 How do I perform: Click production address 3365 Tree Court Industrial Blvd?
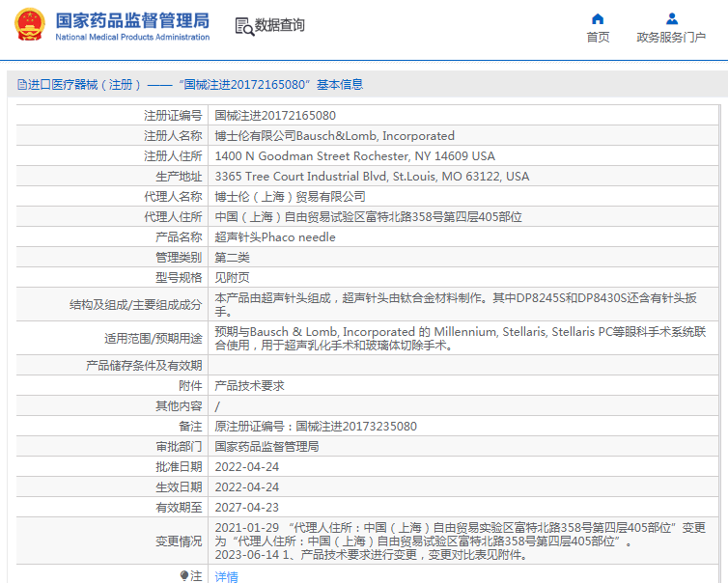pyautogui.click(x=372, y=177)
